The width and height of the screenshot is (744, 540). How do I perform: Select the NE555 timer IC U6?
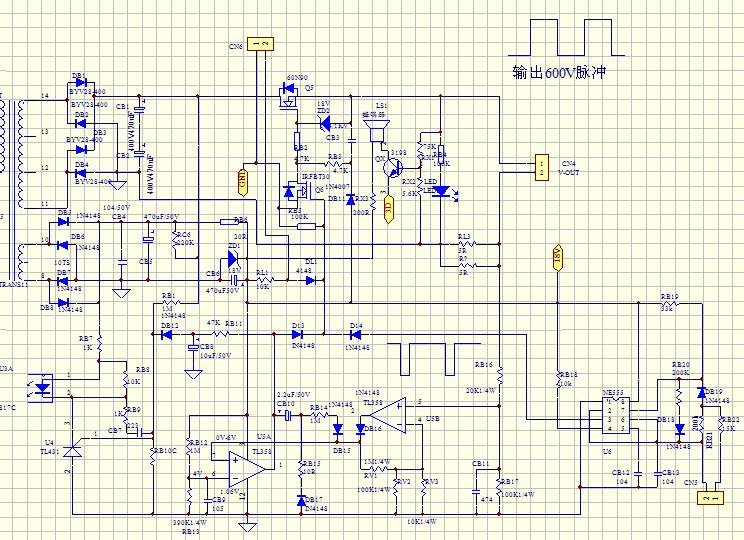(x=615, y=415)
